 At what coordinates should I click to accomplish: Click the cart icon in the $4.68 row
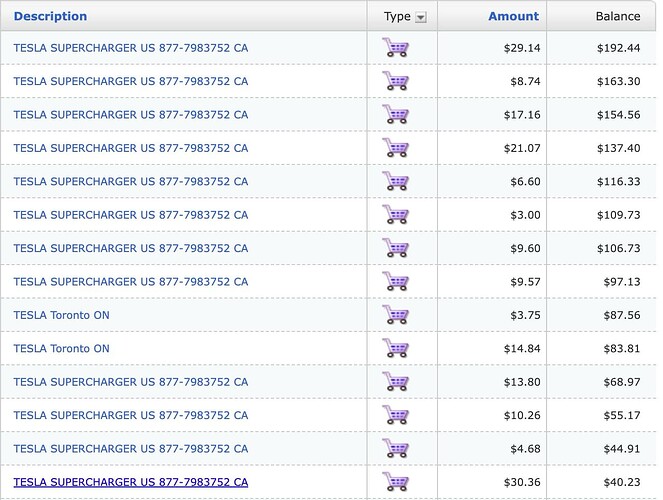point(395,448)
